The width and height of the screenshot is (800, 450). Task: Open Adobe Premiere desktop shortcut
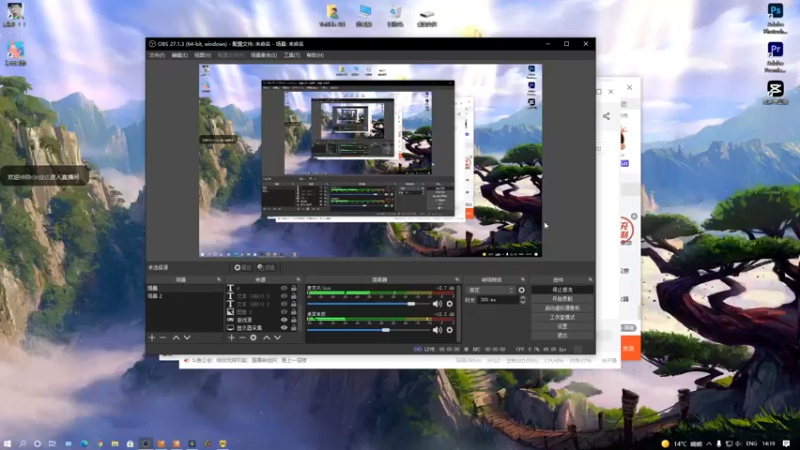click(x=775, y=57)
